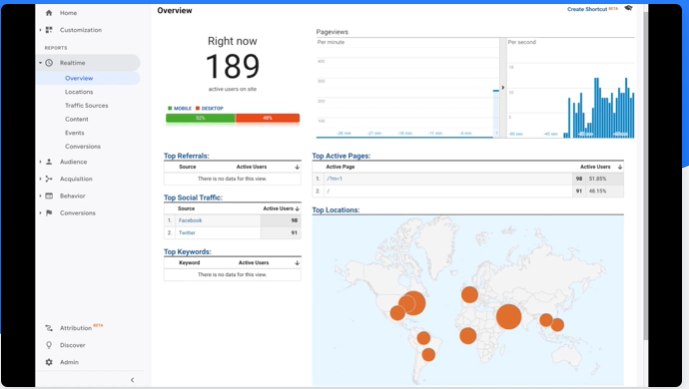Expand the Behavior section arrow
Image resolution: width=689 pixels, height=389 pixels.
click(x=40, y=196)
